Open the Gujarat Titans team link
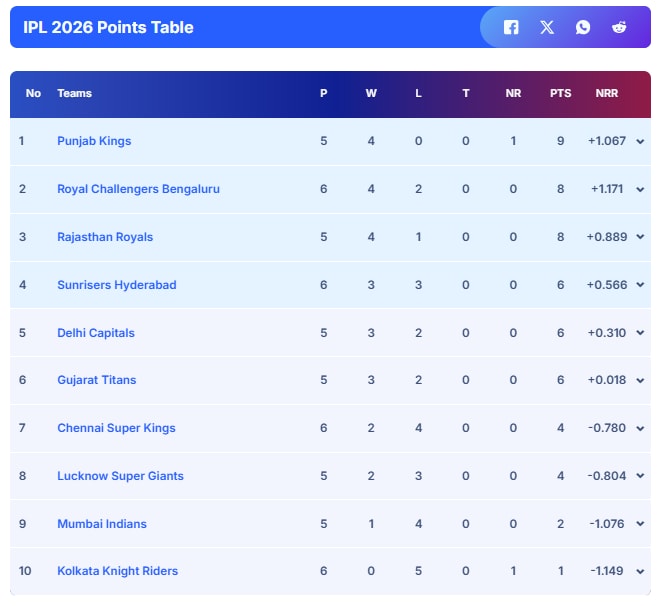 [x=97, y=380]
